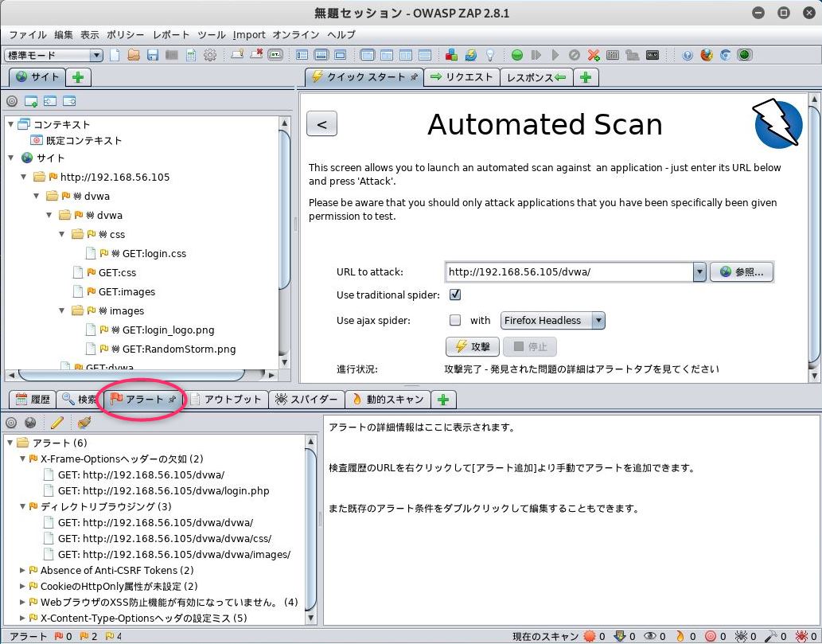This screenshot has width=822, height=644.
Task: Switch to the スパイダー tab
Action: (306, 399)
